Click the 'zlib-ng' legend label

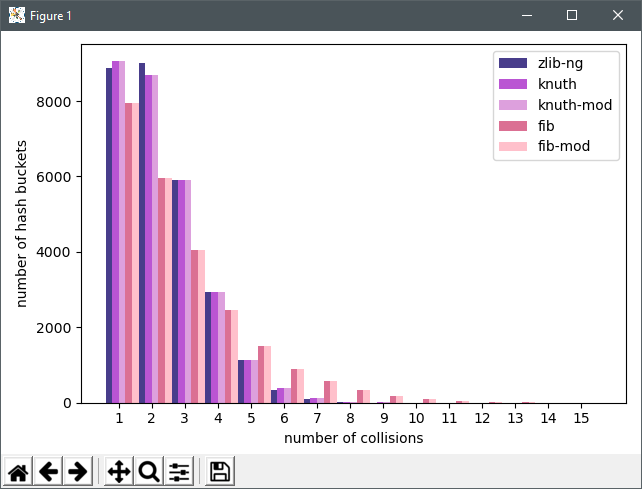560,63
